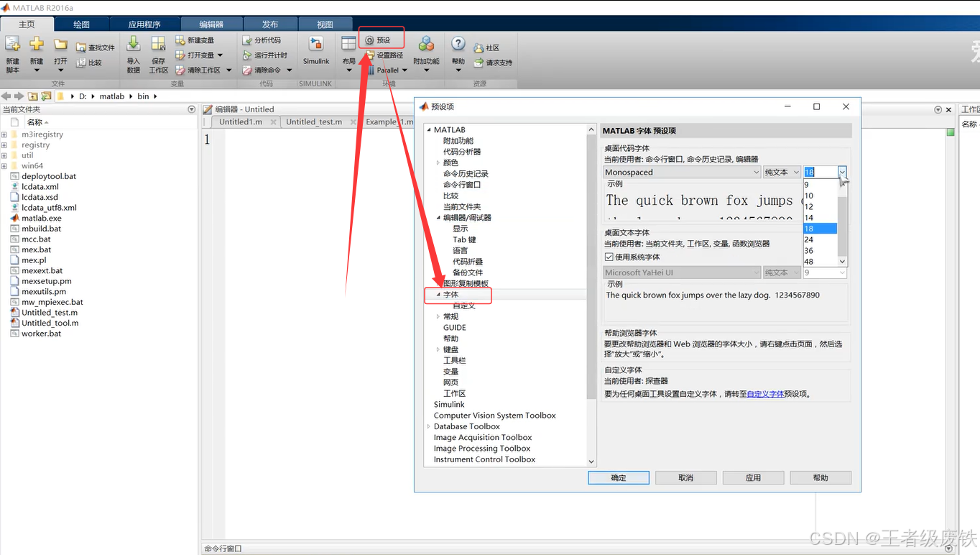The width and height of the screenshot is (980, 555).
Task: Click the Add-Ons (附加功能) icon
Action: [x=426, y=45]
